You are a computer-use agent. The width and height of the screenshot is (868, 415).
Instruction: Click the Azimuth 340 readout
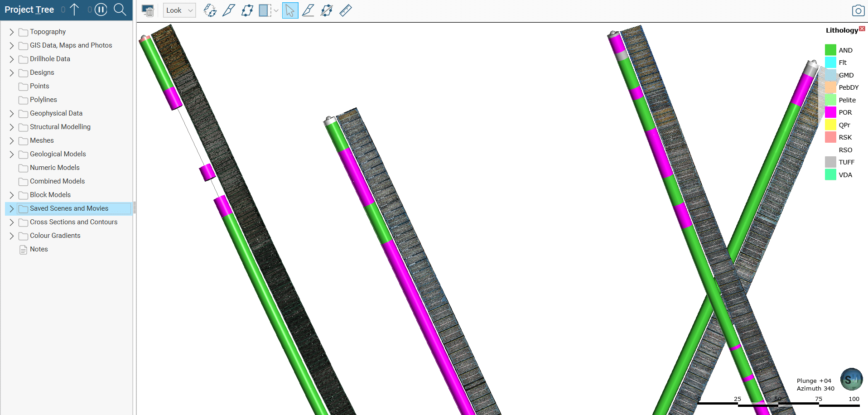coord(815,389)
